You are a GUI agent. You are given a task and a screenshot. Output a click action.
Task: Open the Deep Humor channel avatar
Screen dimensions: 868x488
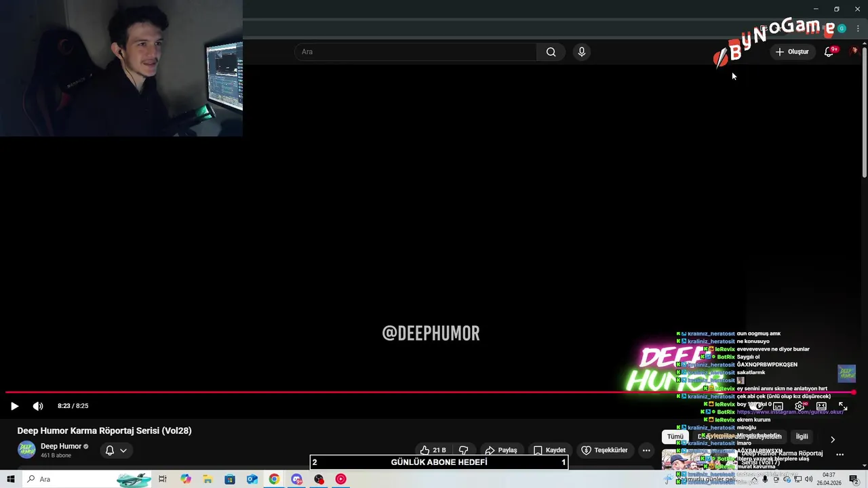(x=26, y=450)
